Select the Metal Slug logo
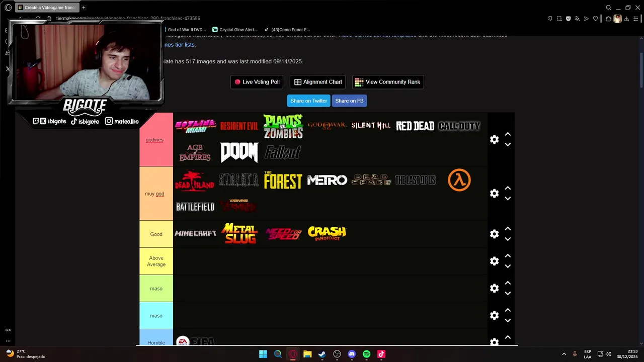 (x=239, y=233)
